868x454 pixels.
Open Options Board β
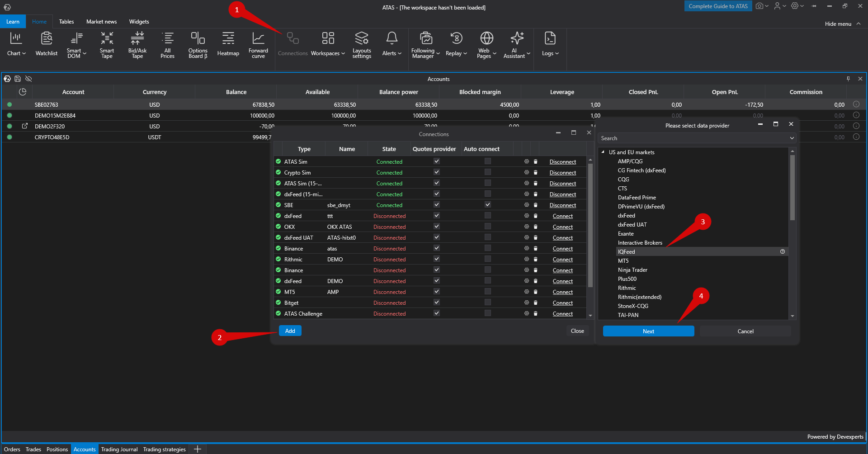[198, 44]
